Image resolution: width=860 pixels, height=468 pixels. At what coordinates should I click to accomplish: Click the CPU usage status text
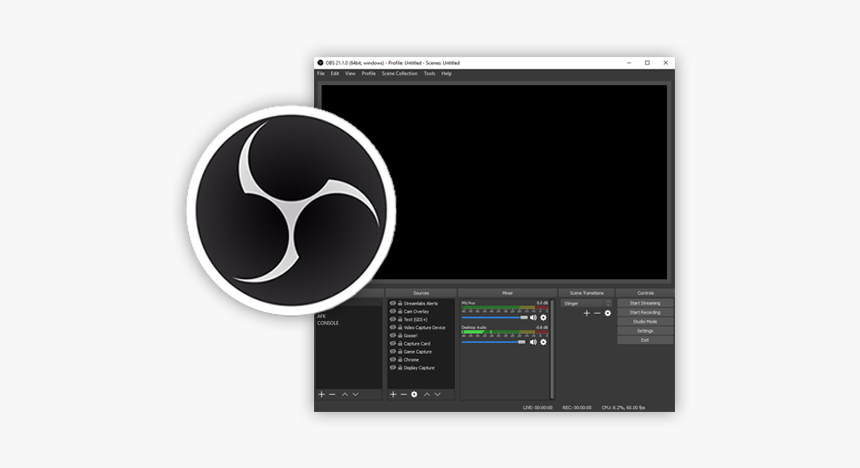pyautogui.click(x=623, y=408)
